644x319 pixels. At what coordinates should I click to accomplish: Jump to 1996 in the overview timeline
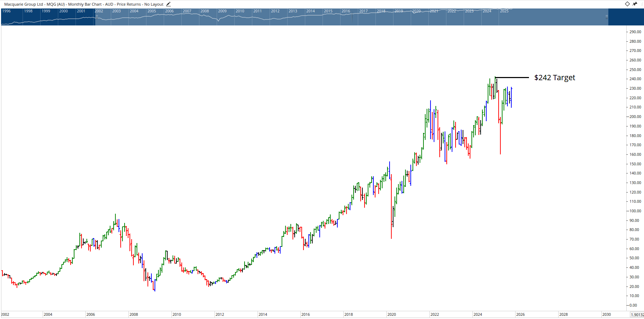[6, 11]
